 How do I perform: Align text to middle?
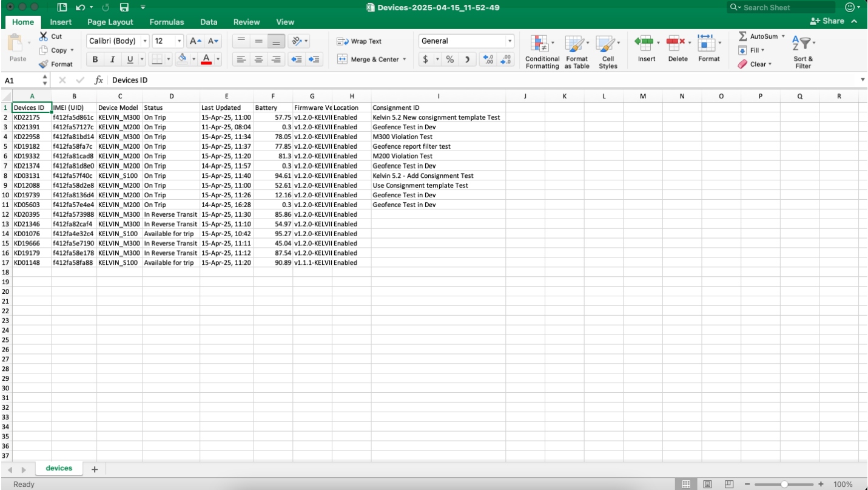[x=258, y=41]
